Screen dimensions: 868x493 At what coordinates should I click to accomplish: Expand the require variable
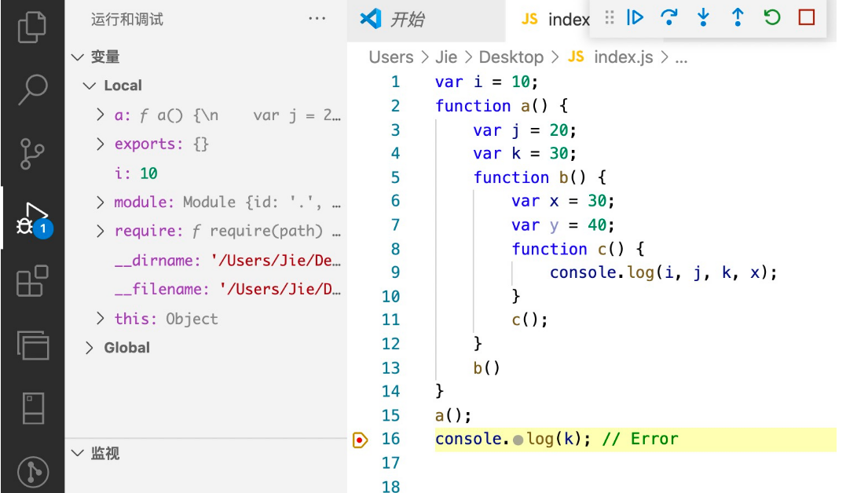click(x=101, y=231)
